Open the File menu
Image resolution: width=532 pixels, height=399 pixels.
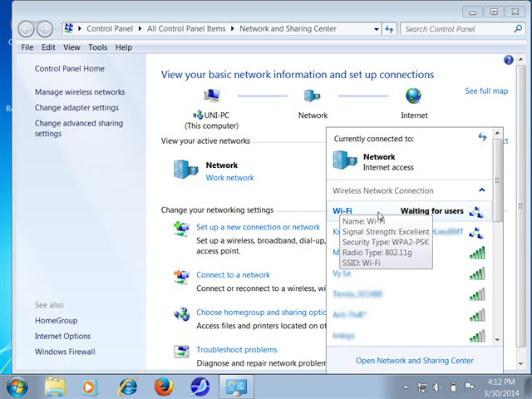(27, 47)
